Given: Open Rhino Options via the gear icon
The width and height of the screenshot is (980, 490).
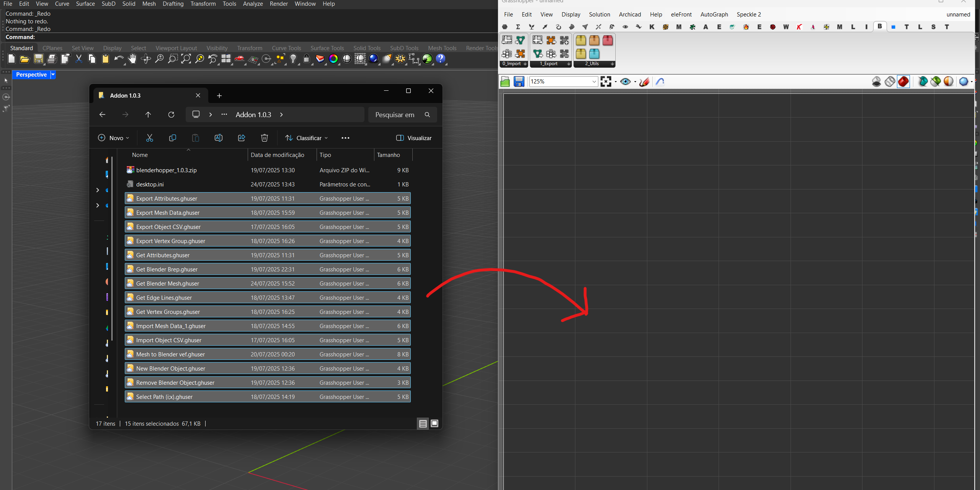Looking at the screenshot, I should pyautogui.click(x=400, y=59).
